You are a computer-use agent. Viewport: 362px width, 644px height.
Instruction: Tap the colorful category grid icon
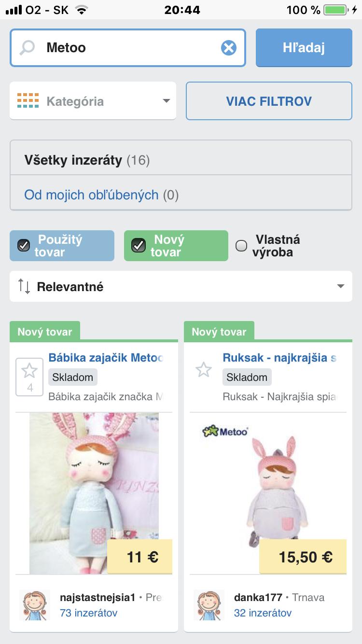[28, 101]
